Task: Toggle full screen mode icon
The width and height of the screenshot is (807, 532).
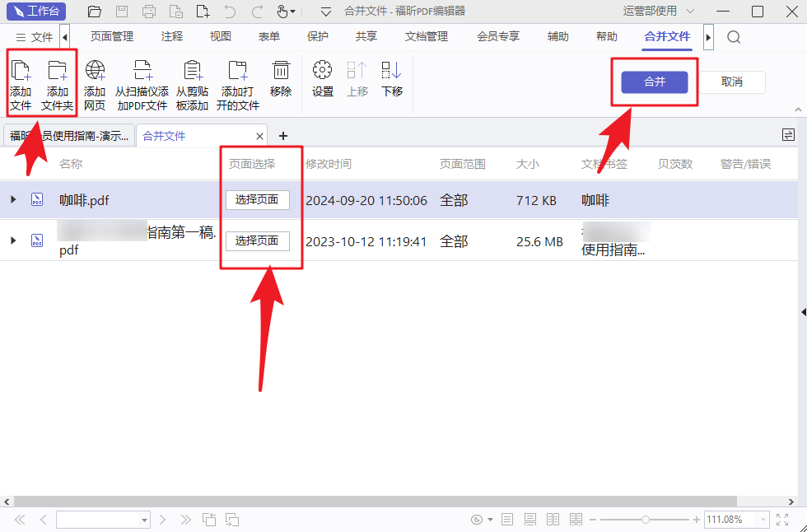Action: [783, 520]
